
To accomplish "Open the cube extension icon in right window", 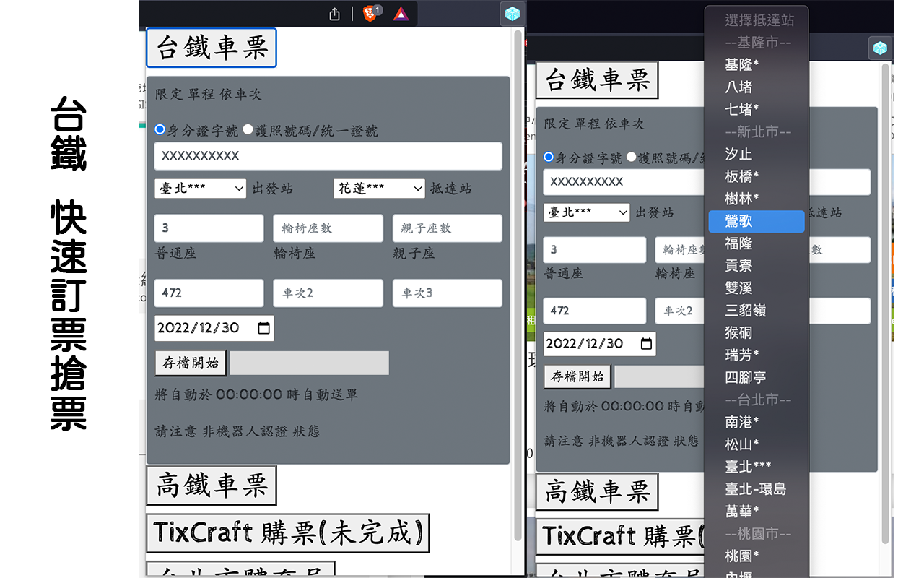I will pyautogui.click(x=880, y=48).
